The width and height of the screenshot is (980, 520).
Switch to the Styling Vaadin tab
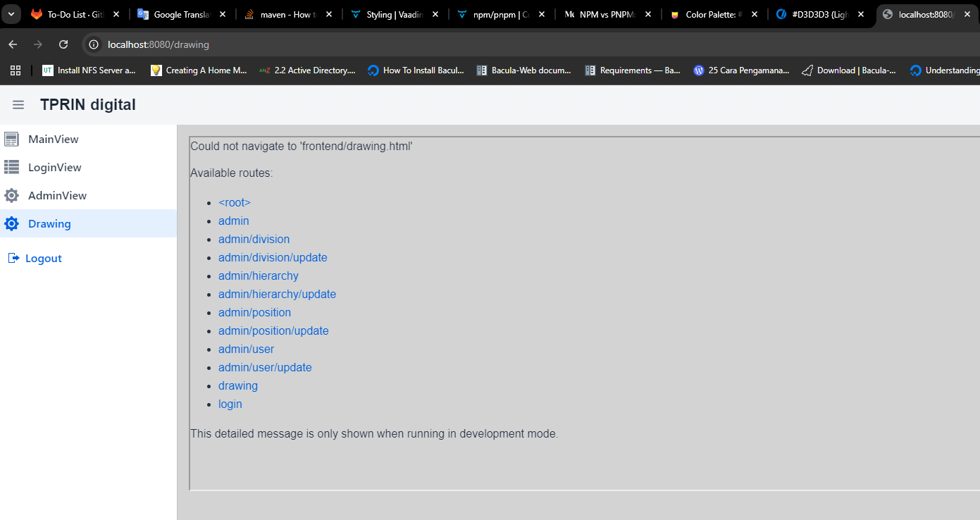395,14
